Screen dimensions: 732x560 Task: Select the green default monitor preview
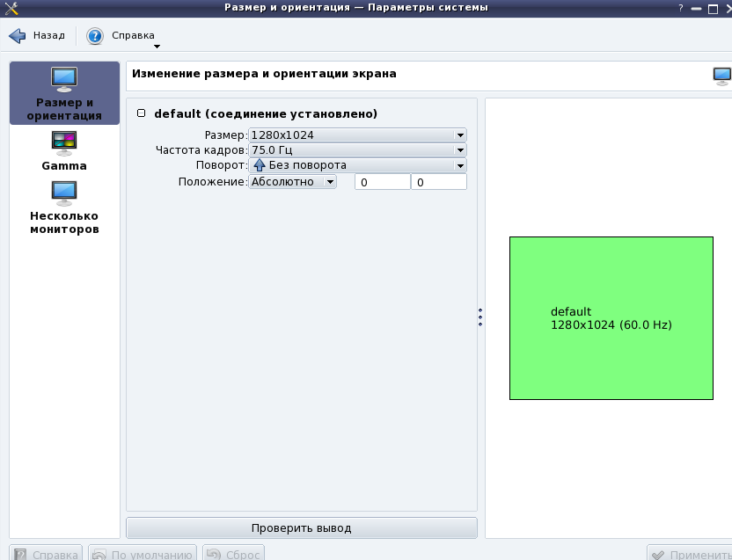click(611, 318)
